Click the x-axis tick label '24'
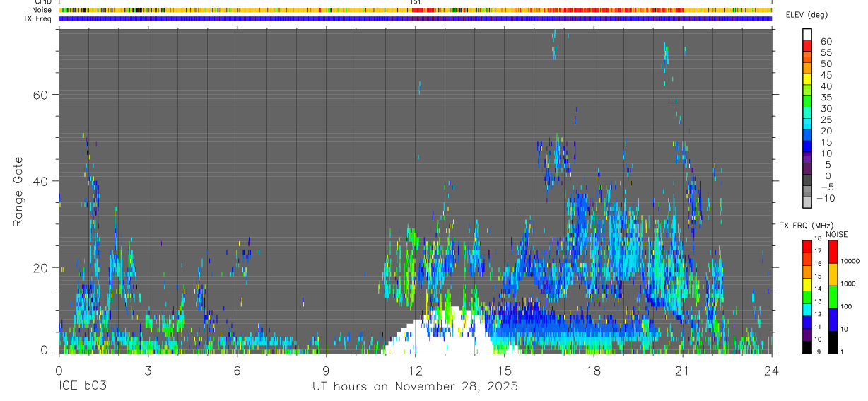This screenshot has height=401, width=868. [x=772, y=371]
